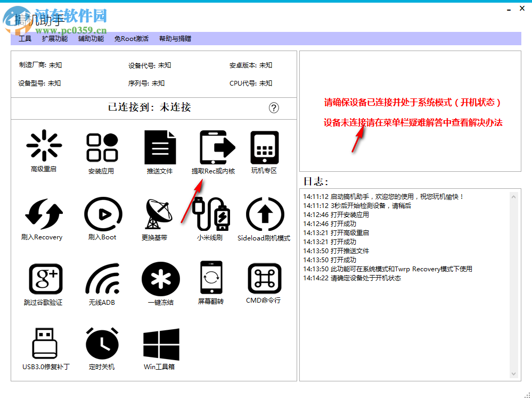The image size is (532, 400).
Task: Open the 扩展功能 menu
Action: click(x=55, y=39)
